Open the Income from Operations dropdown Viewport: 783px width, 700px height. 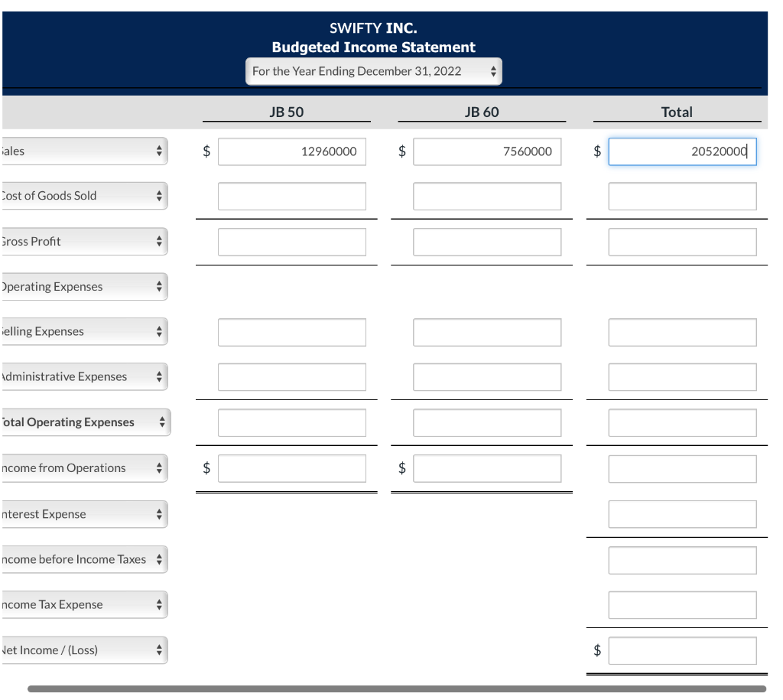[84, 468]
